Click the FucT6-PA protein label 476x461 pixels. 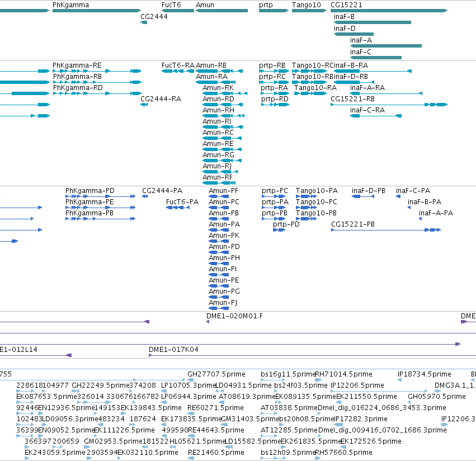click(x=182, y=203)
